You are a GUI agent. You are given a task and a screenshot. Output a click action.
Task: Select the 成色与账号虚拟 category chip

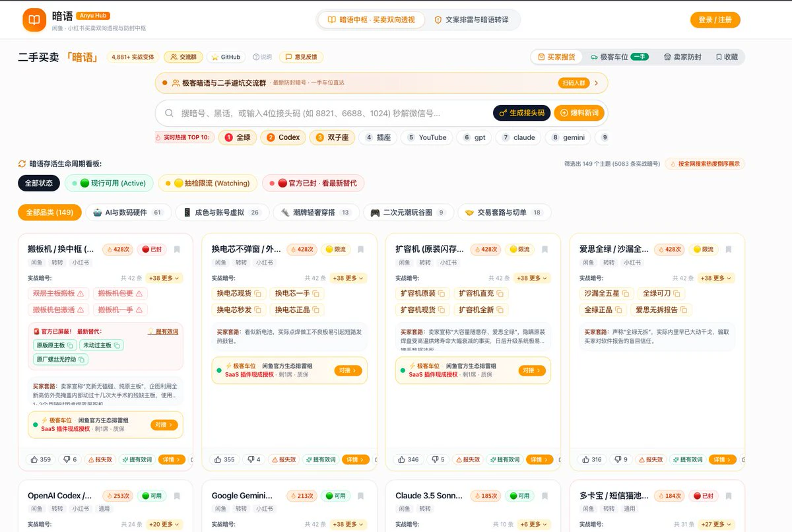coord(222,213)
